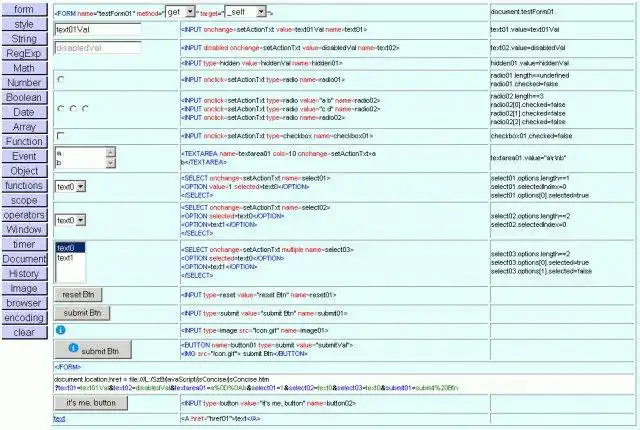Screen dimensions: 640x430
Task: Select the first radio02 radio button
Action: click(61, 109)
